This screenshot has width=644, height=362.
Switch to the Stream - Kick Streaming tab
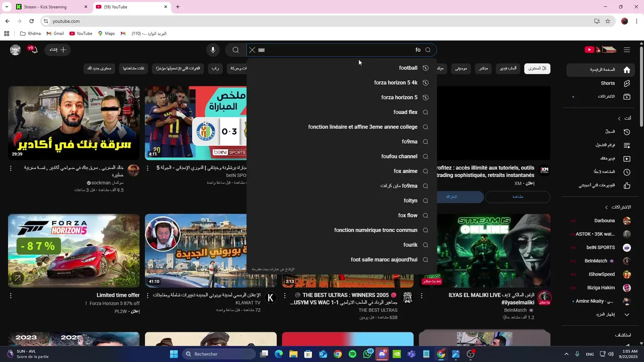tap(51, 7)
